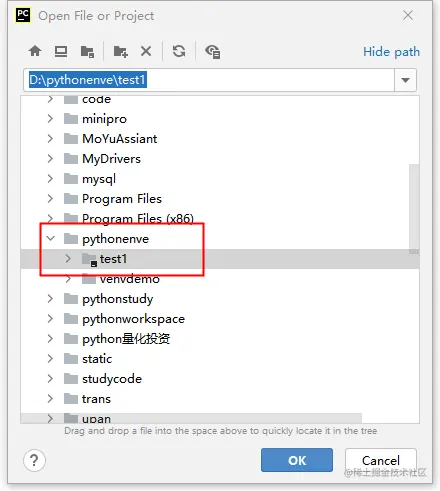The image size is (440, 491).
Task: Click the Hide path link
Action: click(x=391, y=52)
